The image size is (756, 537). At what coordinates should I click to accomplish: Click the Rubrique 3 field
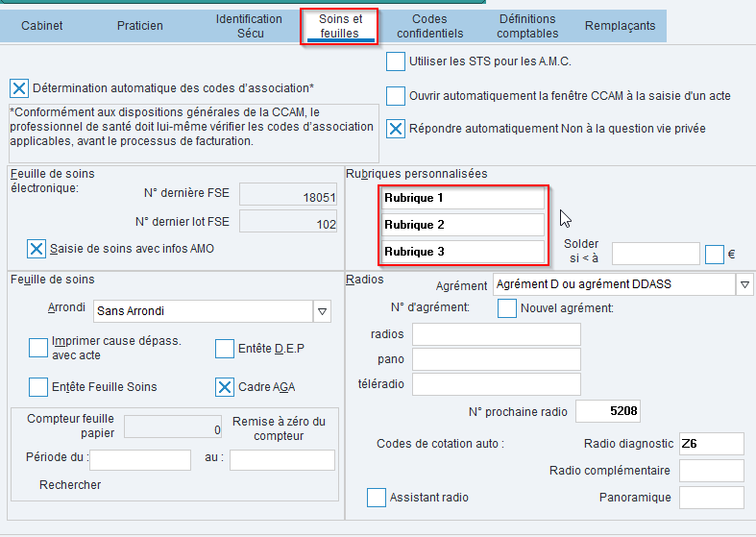pos(463,252)
